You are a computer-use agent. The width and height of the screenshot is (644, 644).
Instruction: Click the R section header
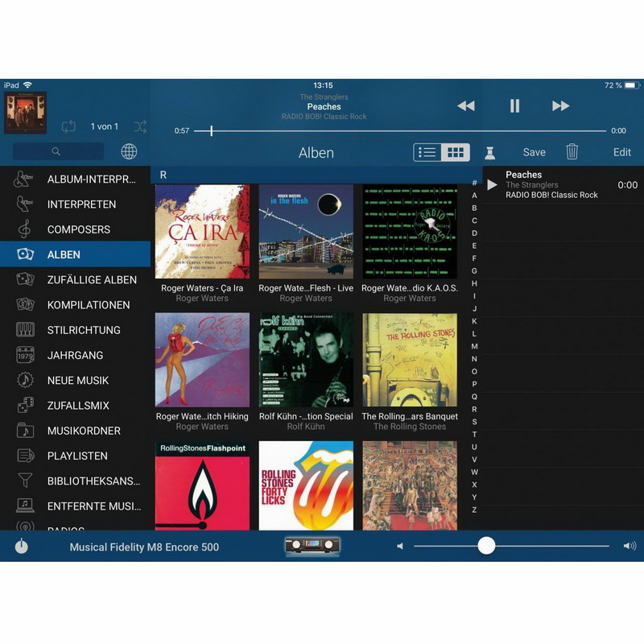[x=316, y=175]
